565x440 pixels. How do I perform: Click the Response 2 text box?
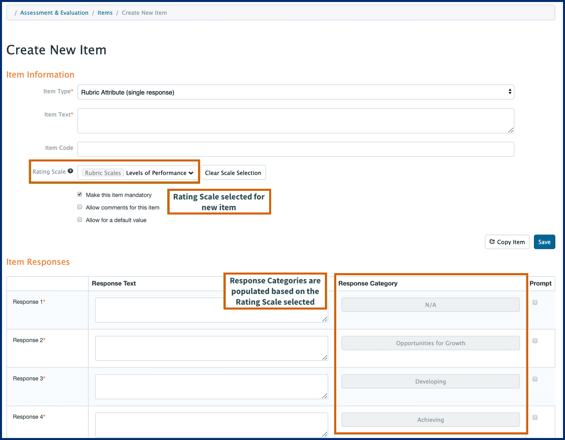click(211, 348)
